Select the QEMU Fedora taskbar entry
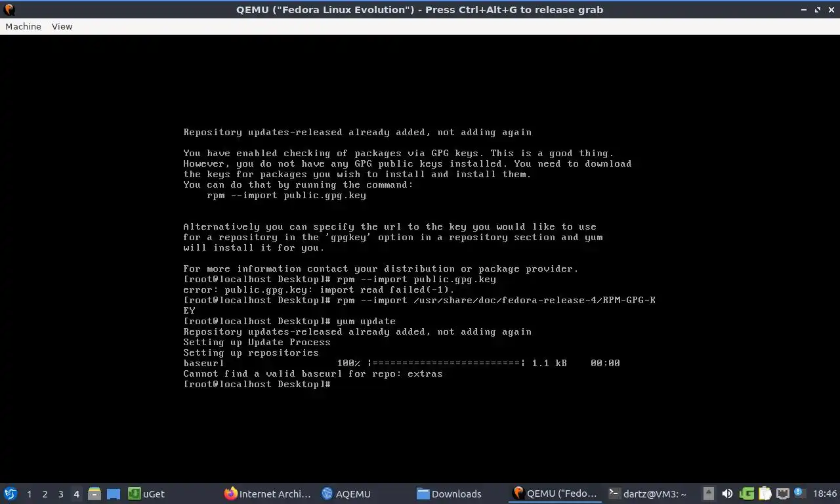The width and height of the screenshot is (840, 504). click(555, 493)
